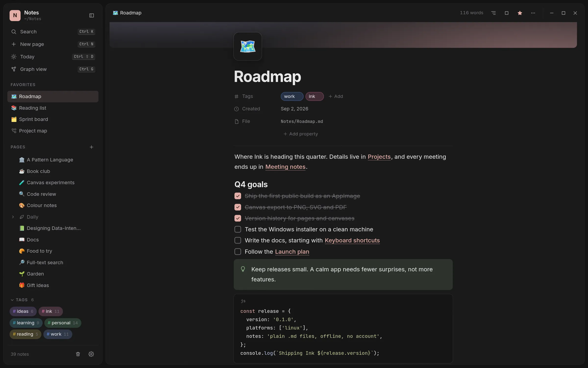Filter by the #personal sidebar tag

[x=63, y=323]
